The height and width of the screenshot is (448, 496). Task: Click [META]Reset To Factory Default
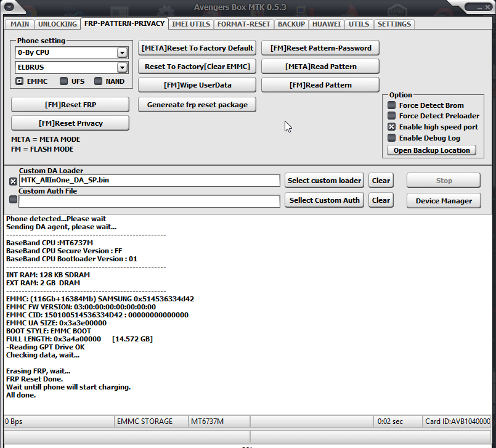click(x=197, y=48)
